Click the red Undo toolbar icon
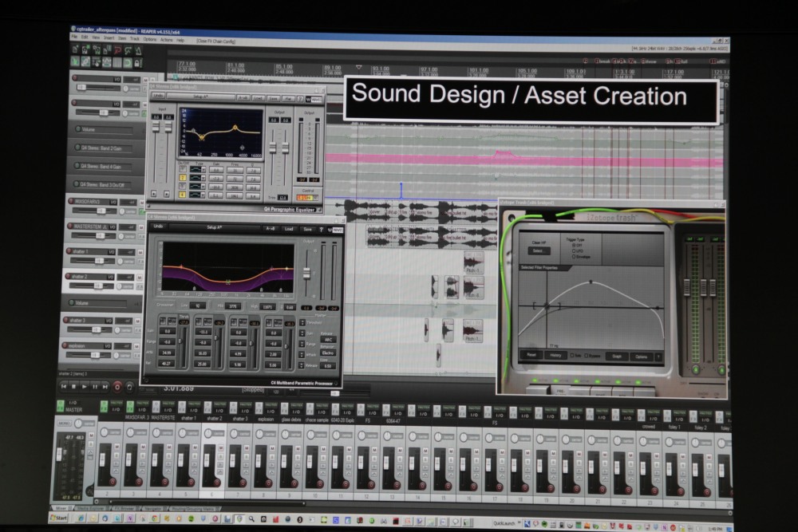Viewport: 798px width, 532px height. pos(117,49)
